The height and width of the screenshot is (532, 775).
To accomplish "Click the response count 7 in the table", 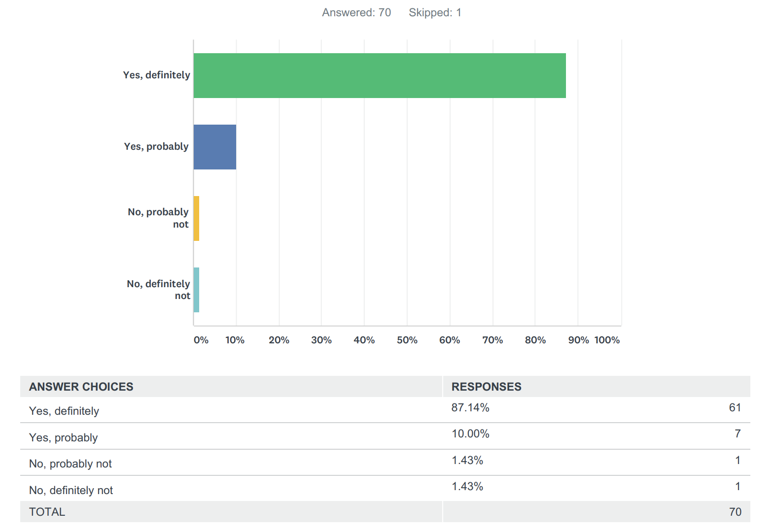I will click(738, 434).
